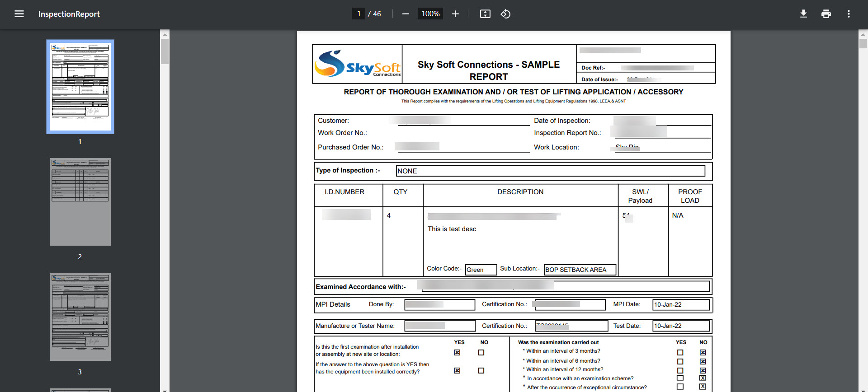This screenshot has width=868, height=392.
Task: Click the Color Code Green field
Action: click(x=481, y=270)
